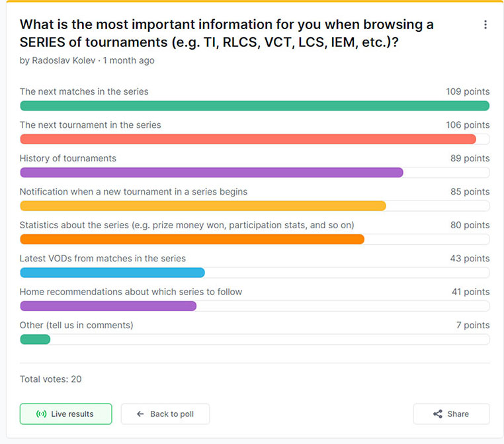
Task: Click the green 'next matches' result bar
Action: click(x=255, y=106)
